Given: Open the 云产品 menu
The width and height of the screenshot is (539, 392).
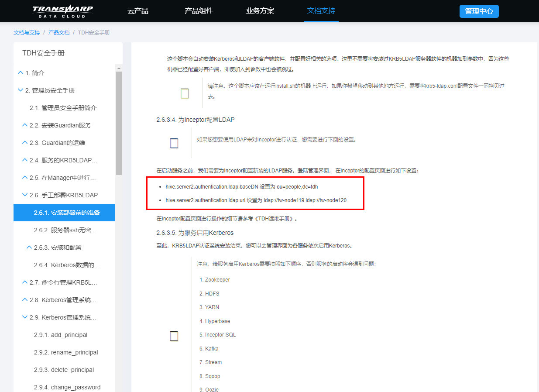Looking at the screenshot, I should [x=138, y=11].
